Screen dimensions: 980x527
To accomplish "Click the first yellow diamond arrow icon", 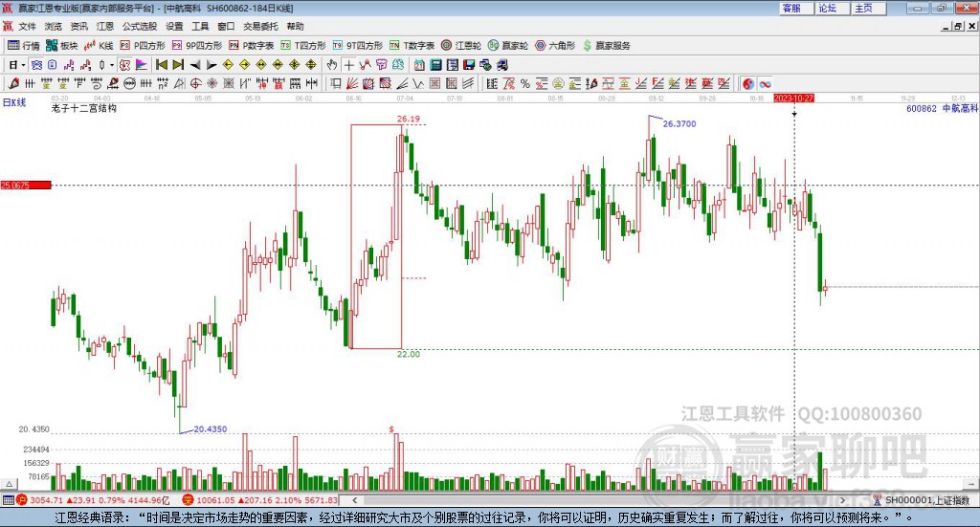I will [x=228, y=65].
